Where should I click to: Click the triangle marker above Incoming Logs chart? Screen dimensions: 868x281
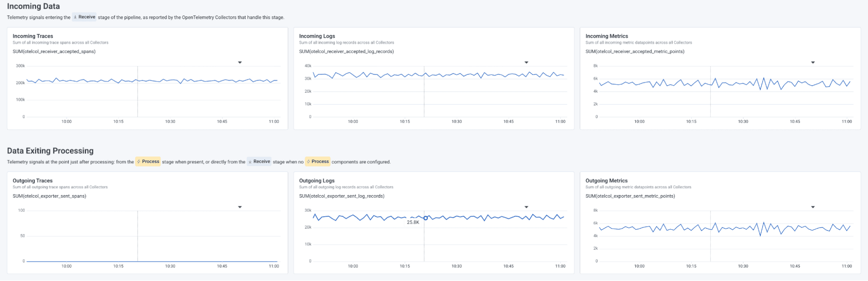(x=526, y=62)
